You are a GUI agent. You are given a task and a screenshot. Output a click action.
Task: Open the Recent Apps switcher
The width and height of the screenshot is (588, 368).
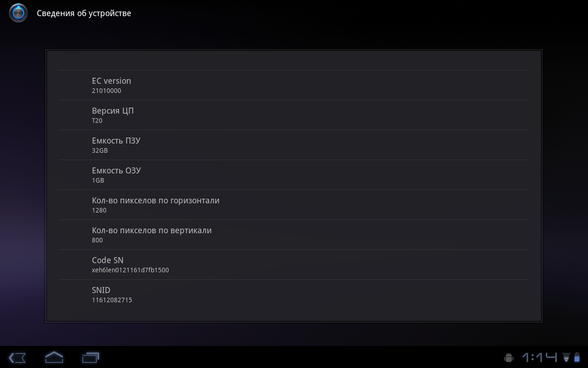click(x=90, y=357)
